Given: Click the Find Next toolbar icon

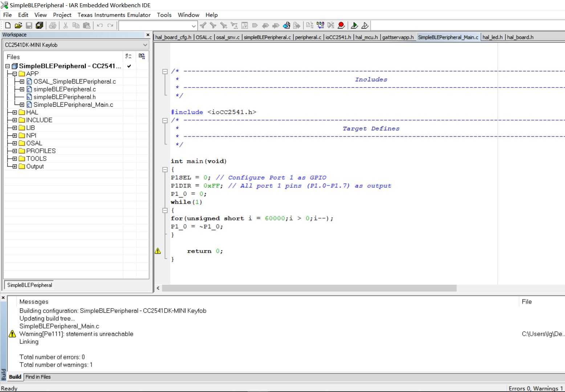Looking at the screenshot, I should [213, 25].
